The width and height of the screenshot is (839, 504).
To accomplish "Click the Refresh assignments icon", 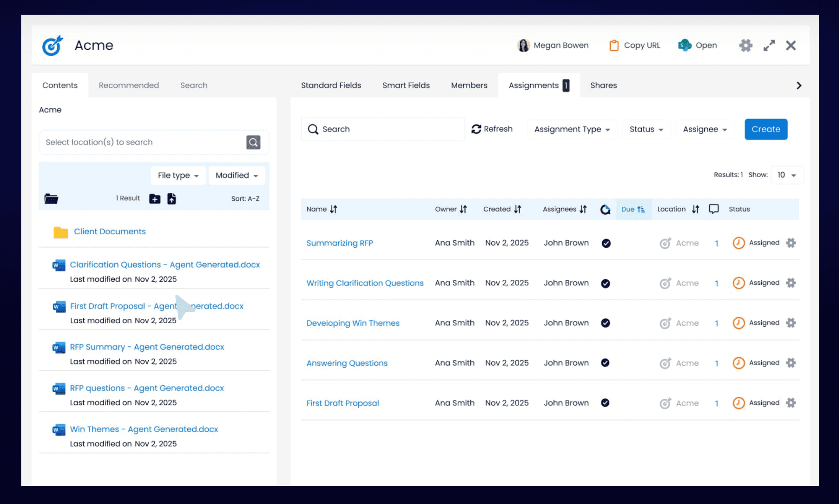I will click(x=476, y=129).
